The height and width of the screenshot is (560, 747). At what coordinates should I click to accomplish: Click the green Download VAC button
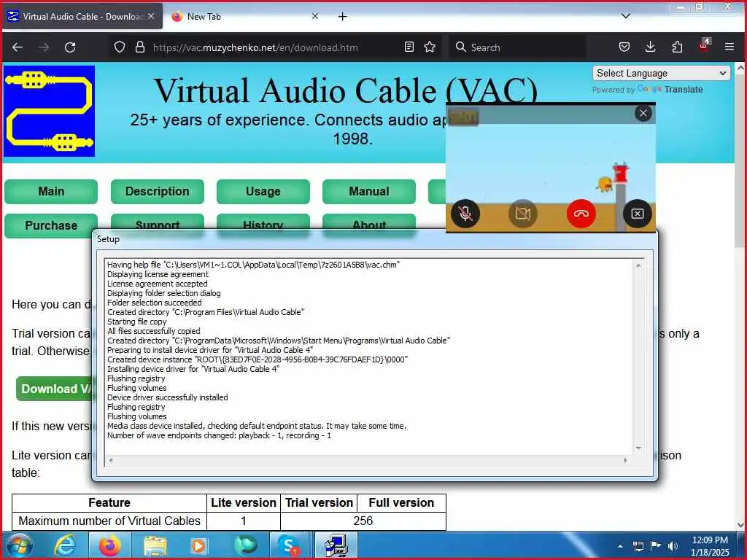[x=54, y=389]
